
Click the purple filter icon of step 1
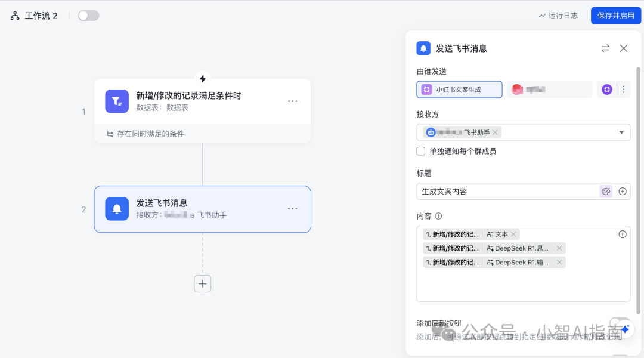tap(117, 101)
